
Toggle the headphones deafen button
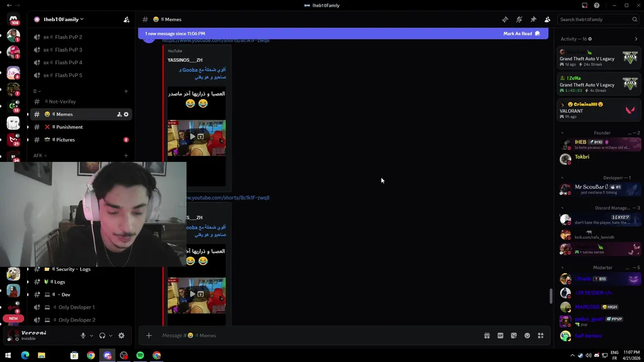pyautogui.click(x=102, y=336)
